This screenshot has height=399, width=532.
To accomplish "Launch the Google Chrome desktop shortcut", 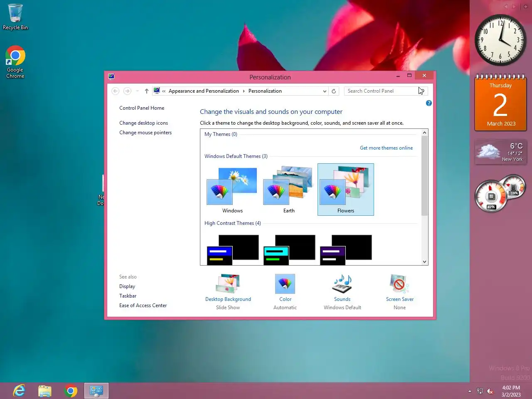I will click(x=15, y=62).
